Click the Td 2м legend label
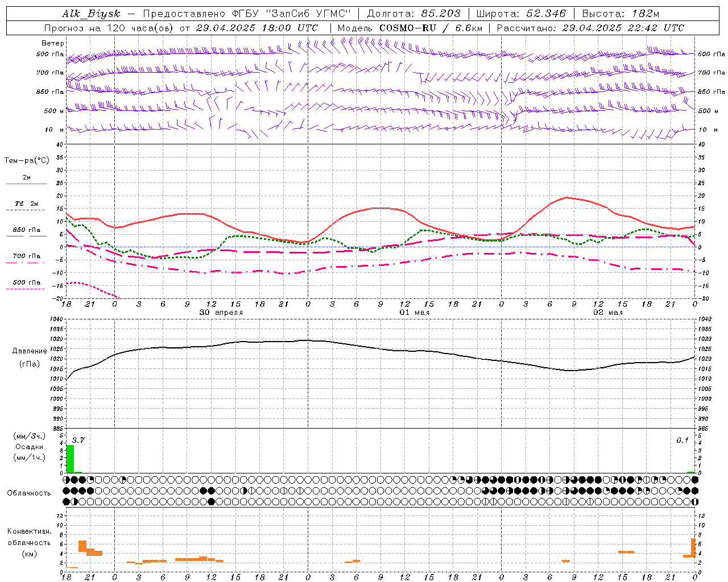This screenshot has height=582, width=728. [26, 203]
